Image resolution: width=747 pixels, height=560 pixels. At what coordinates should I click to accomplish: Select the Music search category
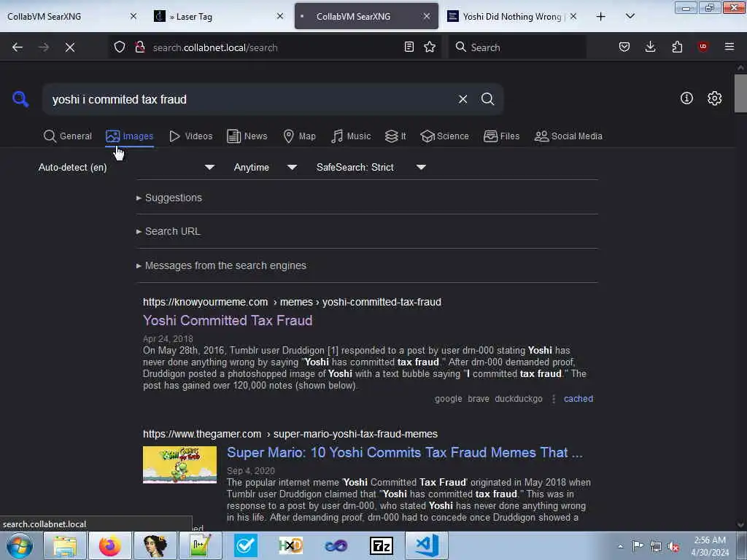click(x=351, y=136)
